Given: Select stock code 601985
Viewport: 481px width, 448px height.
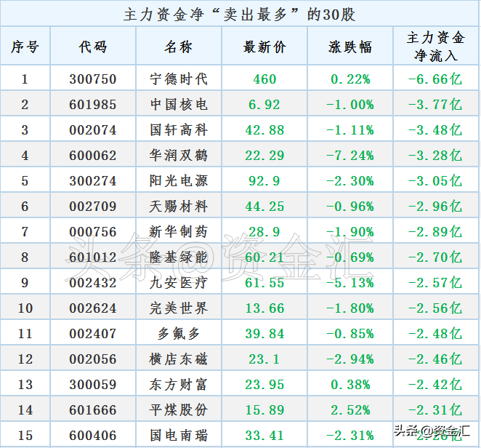Looking at the screenshot, I should tap(93, 105).
